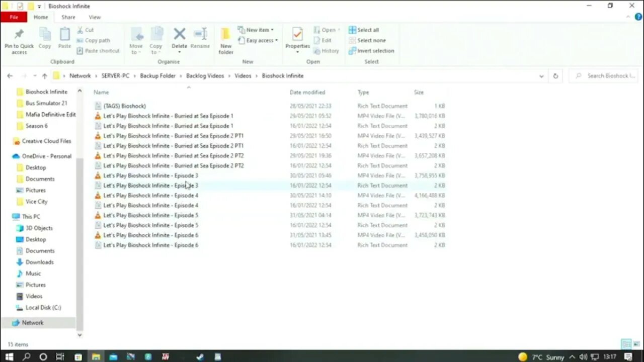This screenshot has height=362, width=644.
Task: Sort by Date modified column
Action: coord(307,93)
